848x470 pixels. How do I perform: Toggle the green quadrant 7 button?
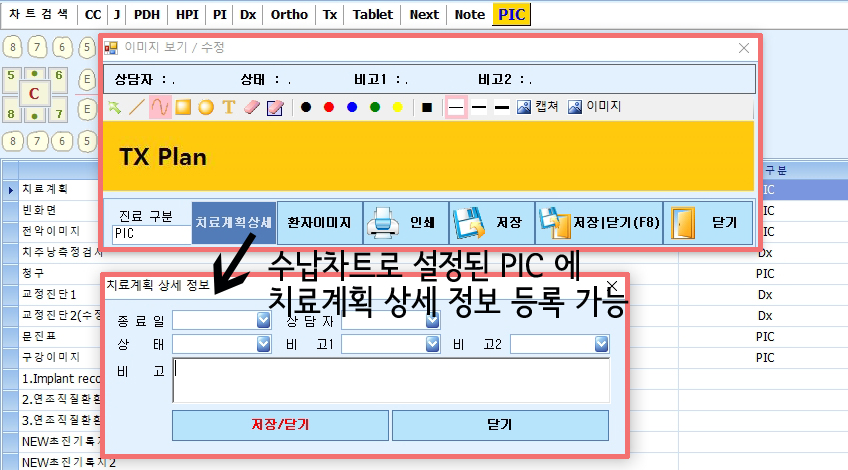59,114
